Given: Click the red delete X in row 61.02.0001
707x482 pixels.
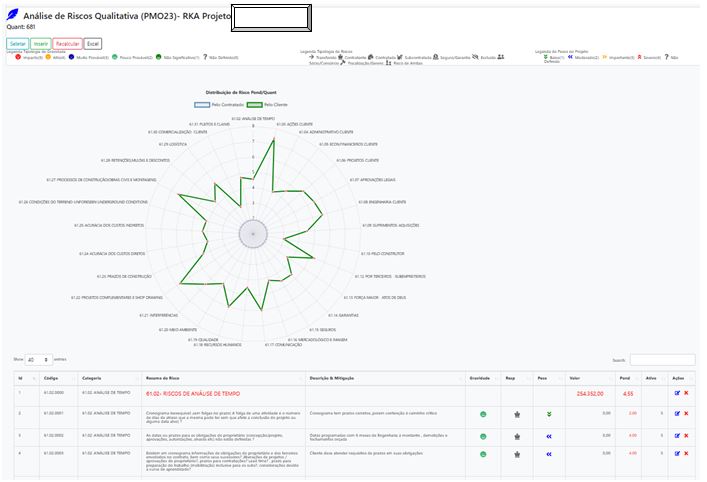Looking at the screenshot, I should tap(686, 413).
